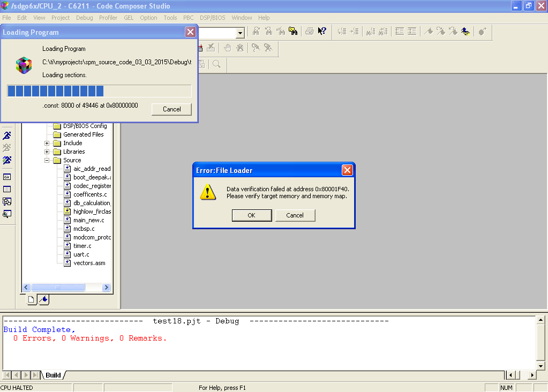This screenshot has width=548, height=392.
Task: Click the View Disassembly sidebar icon
Action: [7, 214]
